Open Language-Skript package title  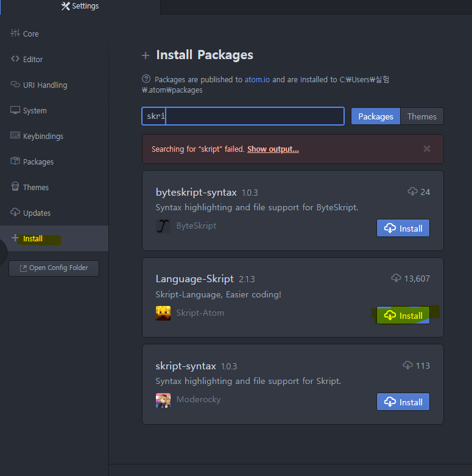(194, 279)
